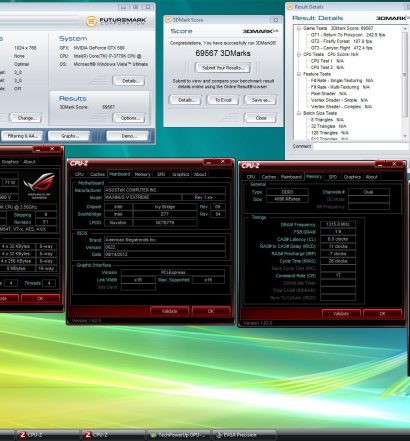Open Filtering & AA settings button
The image size is (410, 441).
pyautogui.click(x=22, y=136)
